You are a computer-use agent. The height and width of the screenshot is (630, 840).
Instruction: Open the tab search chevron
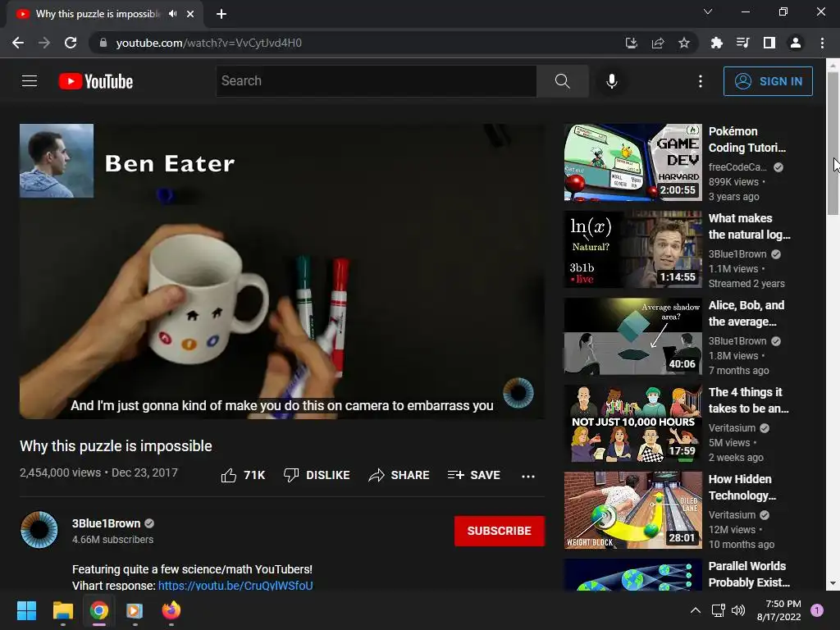click(x=708, y=11)
